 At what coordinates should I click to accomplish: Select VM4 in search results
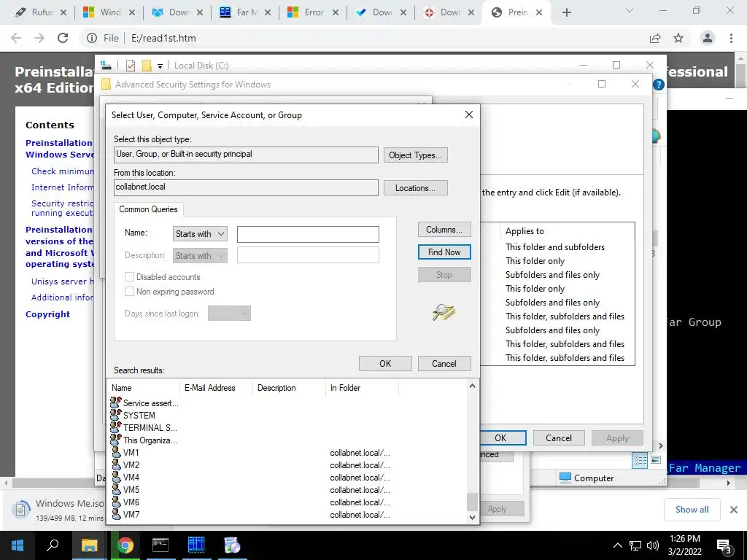[131, 477]
